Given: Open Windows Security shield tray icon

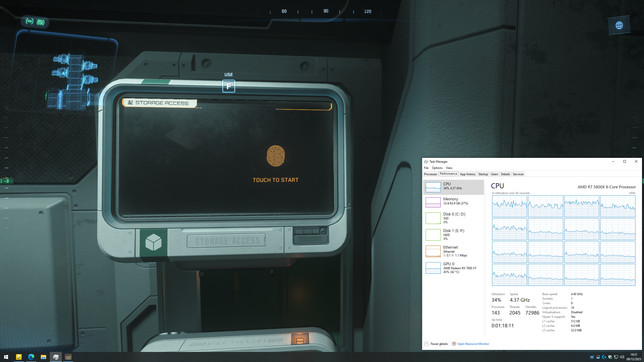Looking at the screenshot, I should 610,357.
